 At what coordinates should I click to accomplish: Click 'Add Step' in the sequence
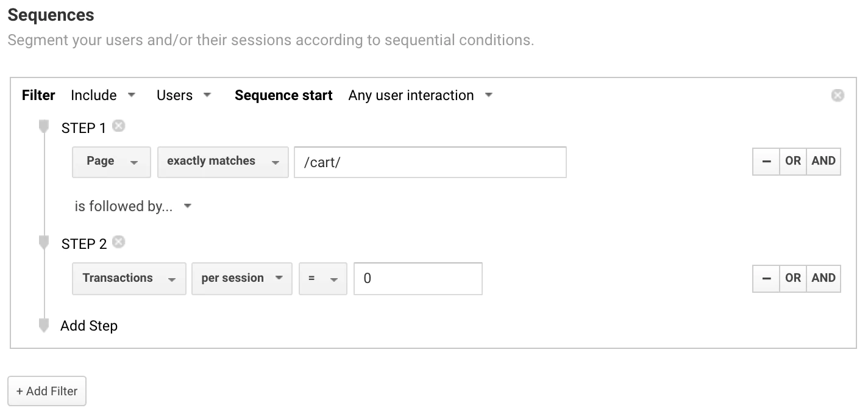point(89,326)
